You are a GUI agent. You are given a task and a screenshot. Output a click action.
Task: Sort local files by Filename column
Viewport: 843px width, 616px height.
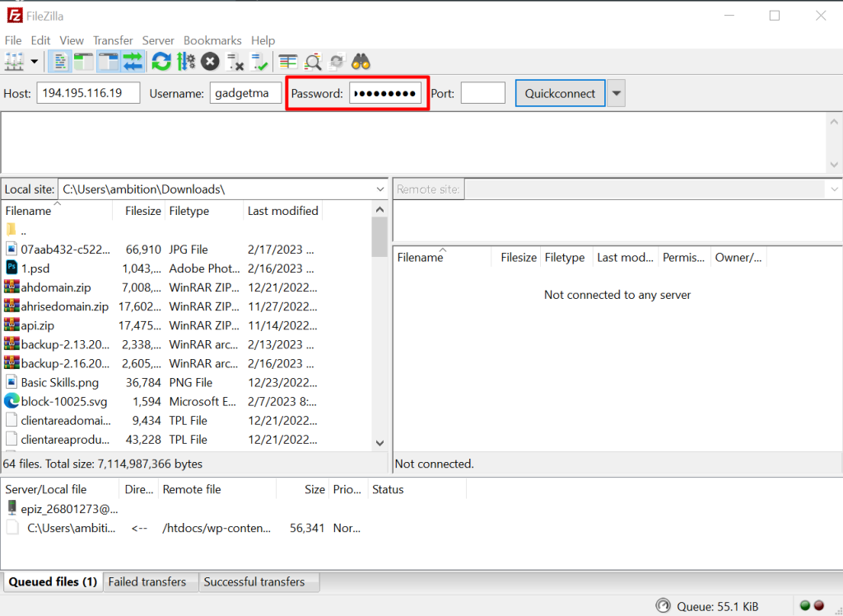pyautogui.click(x=58, y=211)
